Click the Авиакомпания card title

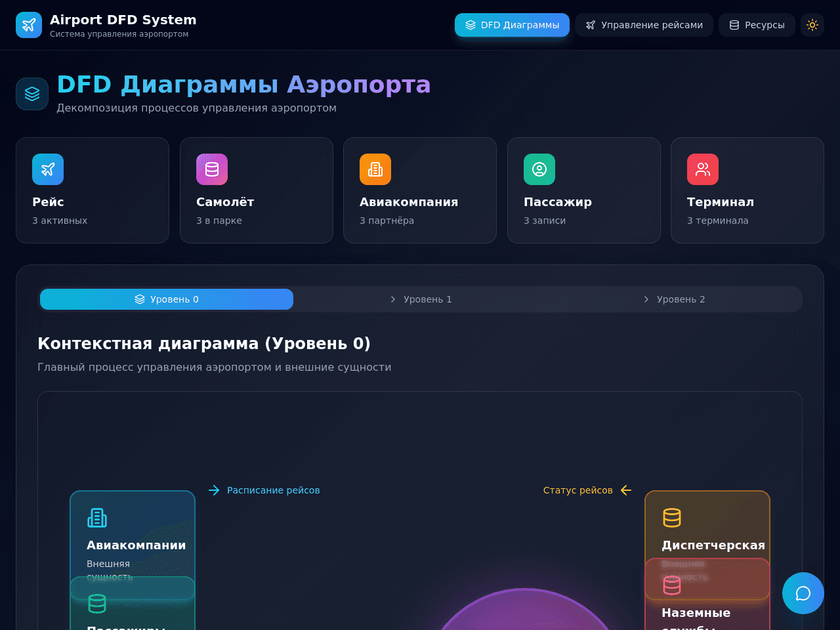point(409,202)
